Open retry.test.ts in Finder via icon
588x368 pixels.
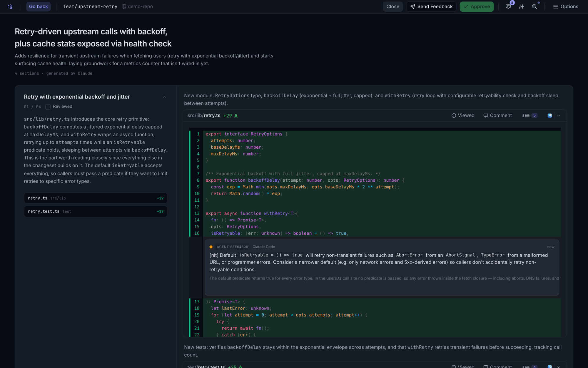point(549,367)
